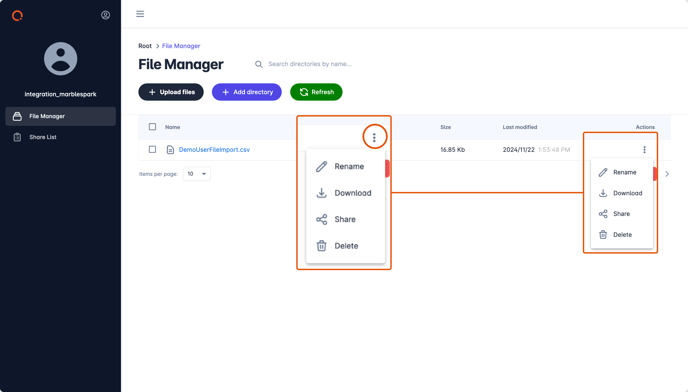Open the items per page dropdown

pos(197,174)
